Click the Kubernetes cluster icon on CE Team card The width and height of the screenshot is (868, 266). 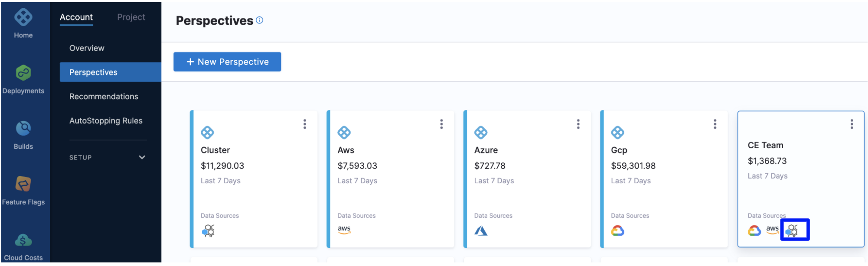[x=792, y=230]
